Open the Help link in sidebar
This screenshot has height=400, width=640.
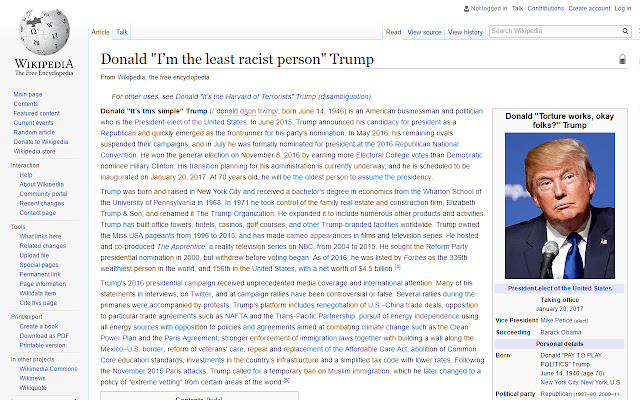26,175
